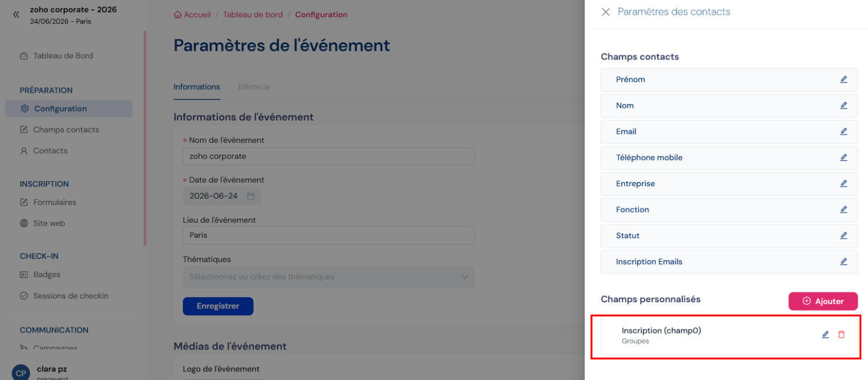
Task: Edit the Statut contact field
Action: click(x=843, y=235)
